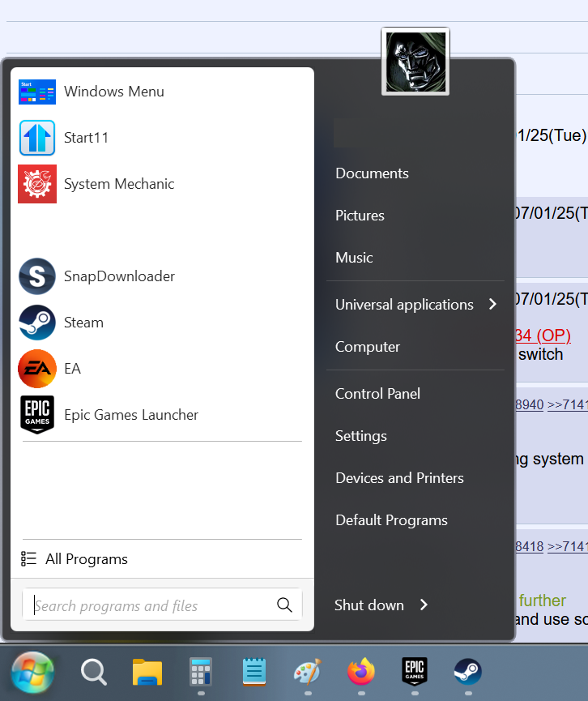Click the Universal applications label
Image resolution: width=588 pixels, height=701 pixels.
pyautogui.click(x=404, y=305)
